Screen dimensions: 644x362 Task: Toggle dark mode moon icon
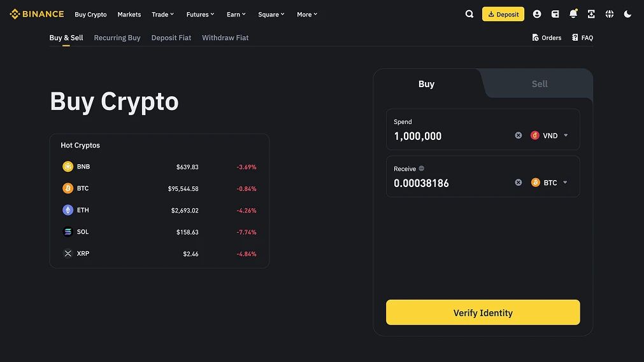[627, 14]
